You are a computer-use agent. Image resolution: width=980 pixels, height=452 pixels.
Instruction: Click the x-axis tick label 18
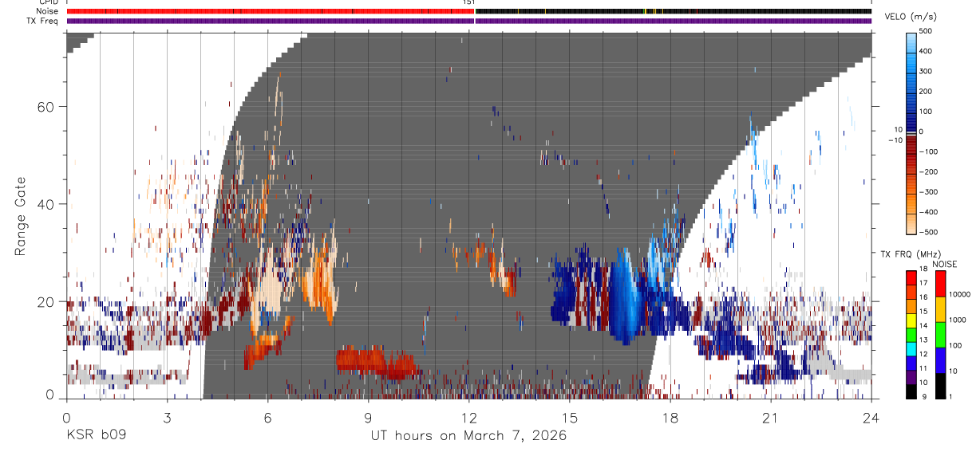[670, 418]
